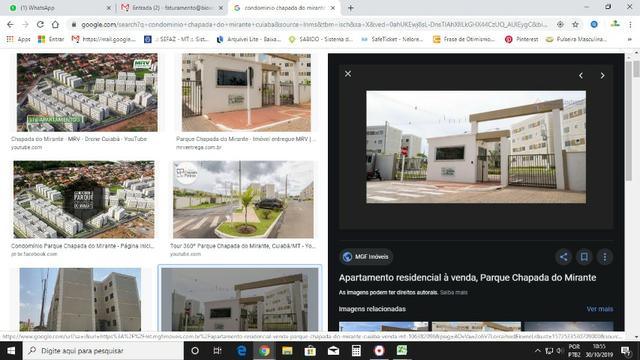Click the 'Parque Chapada do Mirante - Imóvel entregue' caption
The height and width of the screenshot is (360, 640).
[x=246, y=139]
